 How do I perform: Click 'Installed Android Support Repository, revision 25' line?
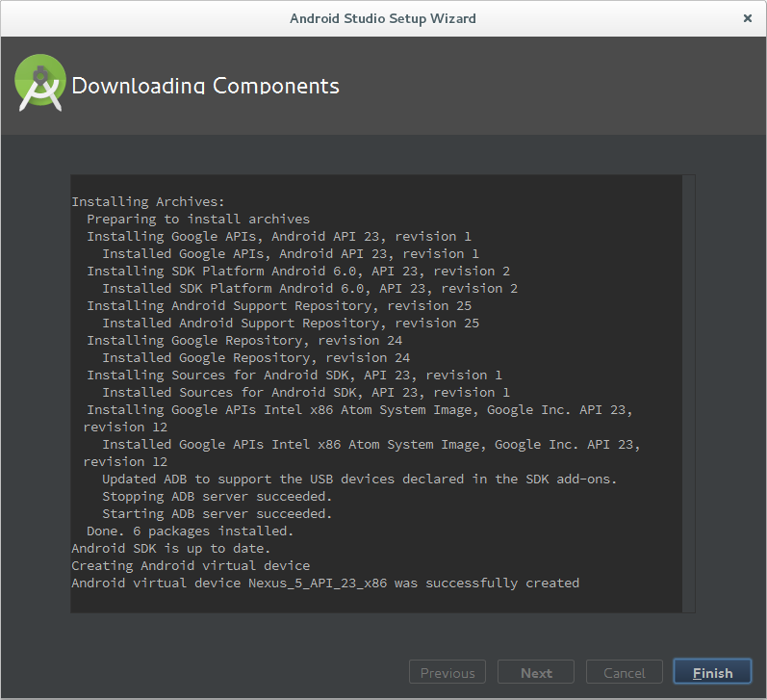291,324
